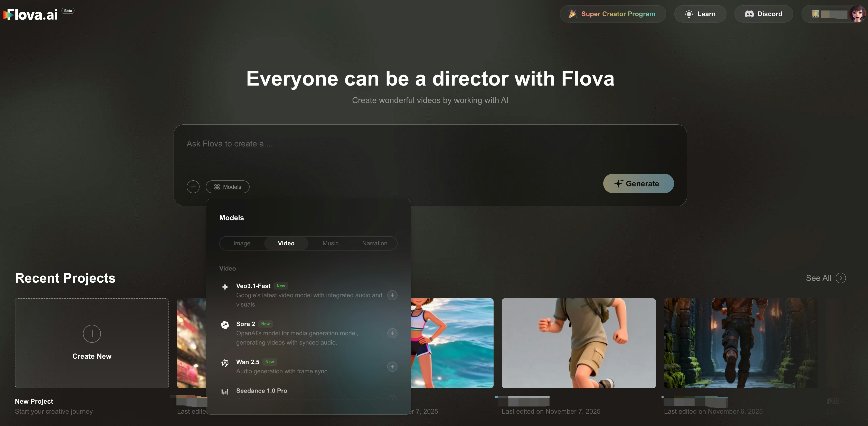Select the Sora 2 model name

click(x=245, y=324)
